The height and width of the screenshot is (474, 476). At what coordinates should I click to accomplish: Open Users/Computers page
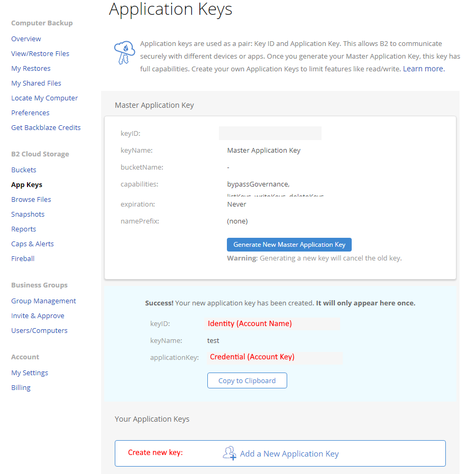pyautogui.click(x=39, y=331)
